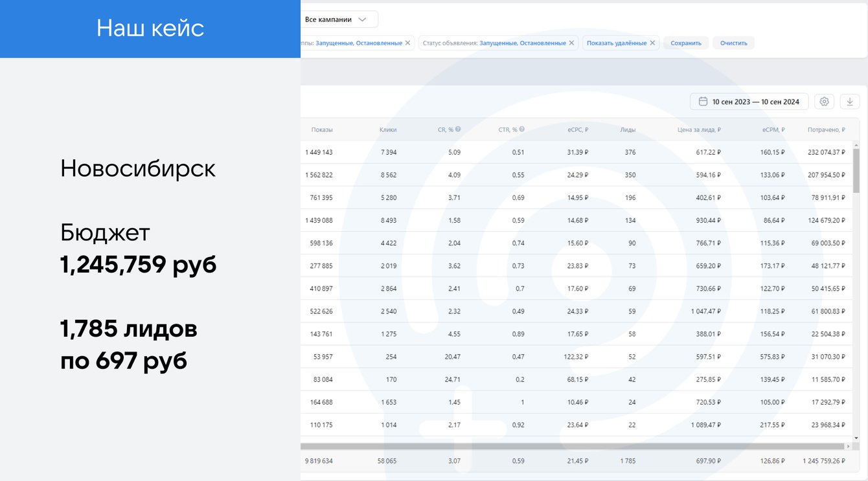
Task: Select the spend cell 232 074,37 ₽
Action: [827, 152]
